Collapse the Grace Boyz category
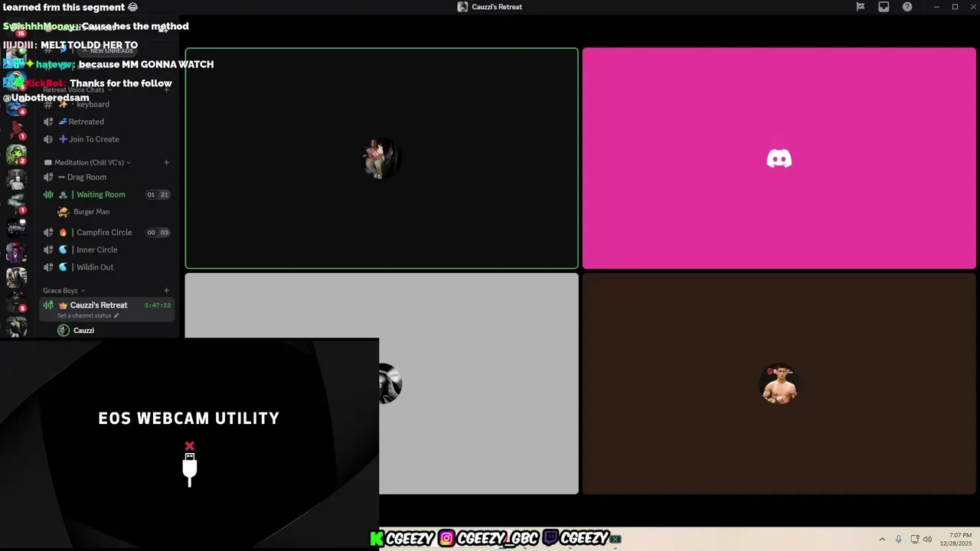 [64, 291]
